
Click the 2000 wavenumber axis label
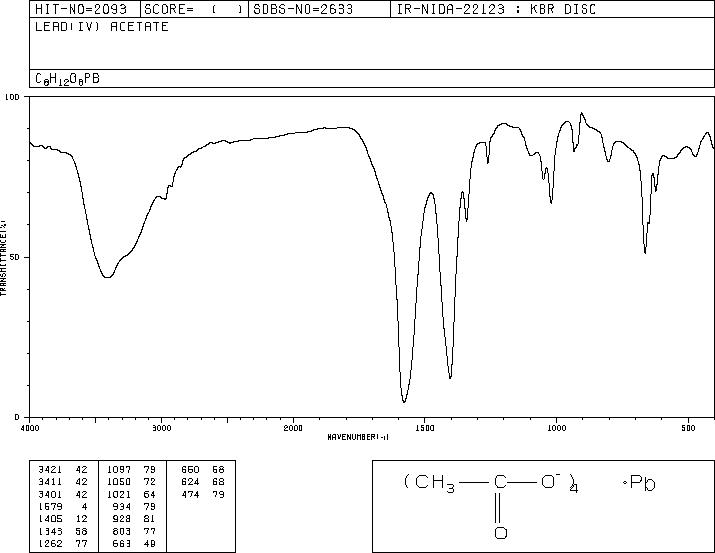coord(293,428)
